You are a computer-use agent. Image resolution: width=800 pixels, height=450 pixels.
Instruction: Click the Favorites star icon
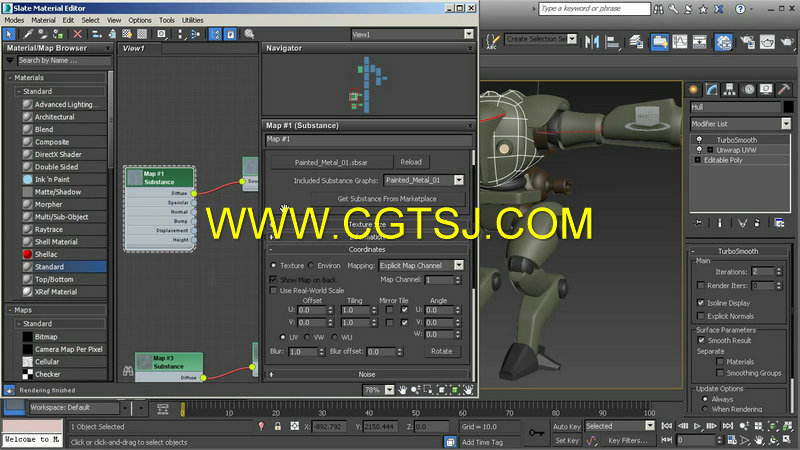703,9
